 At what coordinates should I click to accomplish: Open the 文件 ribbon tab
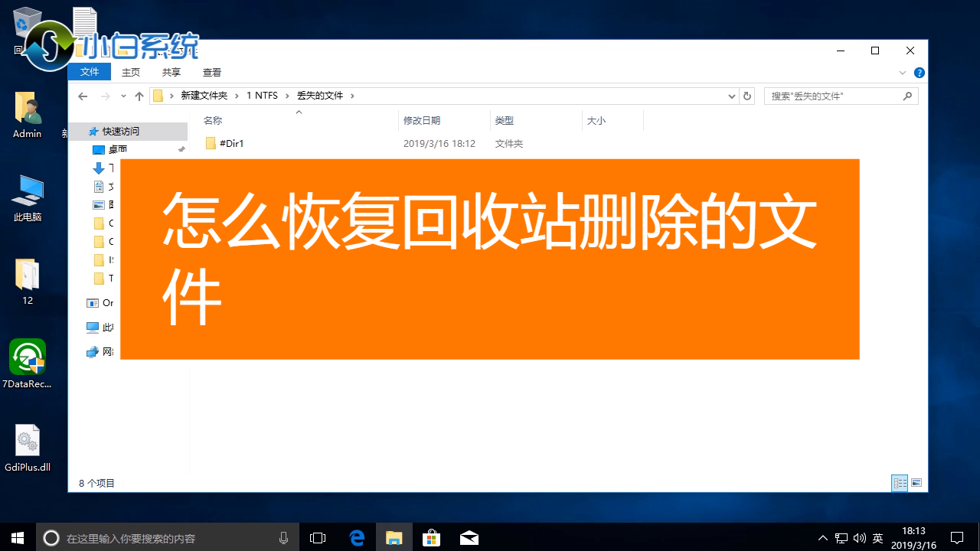click(90, 72)
